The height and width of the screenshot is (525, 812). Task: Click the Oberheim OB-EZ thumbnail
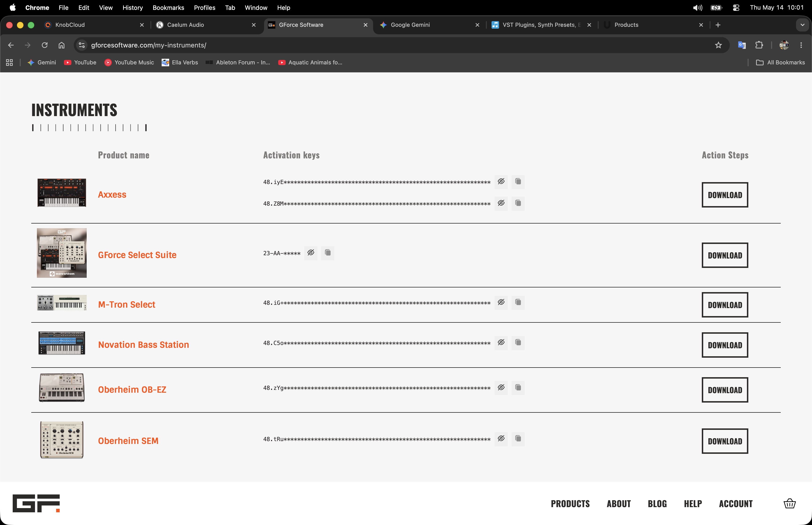point(62,388)
